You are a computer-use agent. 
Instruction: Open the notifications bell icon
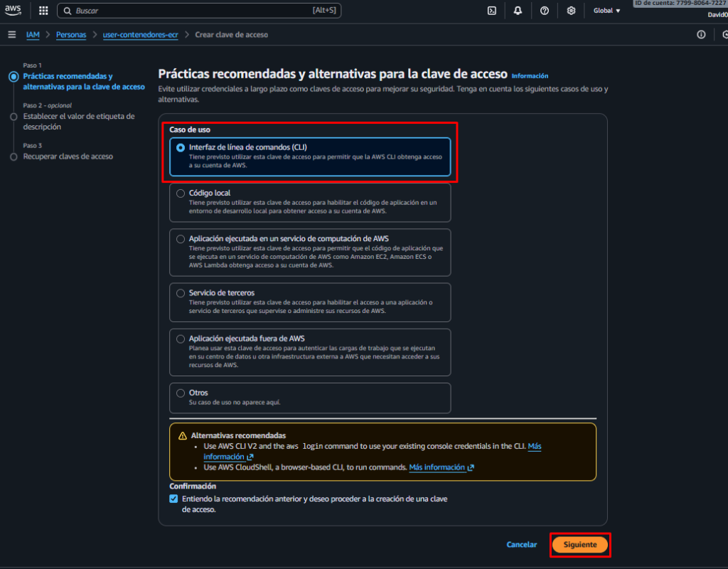[x=518, y=11]
